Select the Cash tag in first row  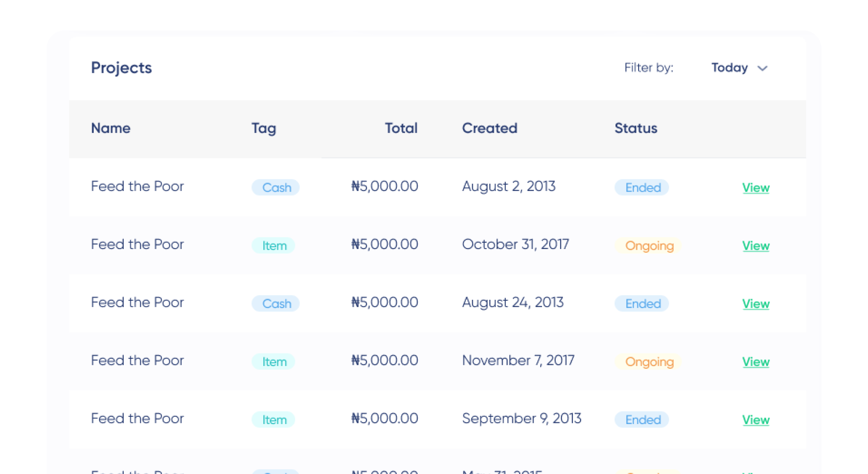[x=276, y=187]
